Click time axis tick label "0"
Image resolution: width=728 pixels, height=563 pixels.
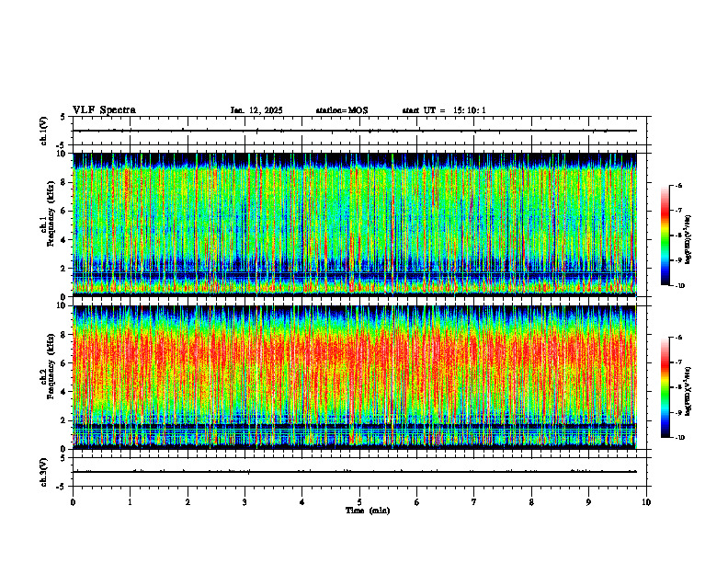point(73,502)
